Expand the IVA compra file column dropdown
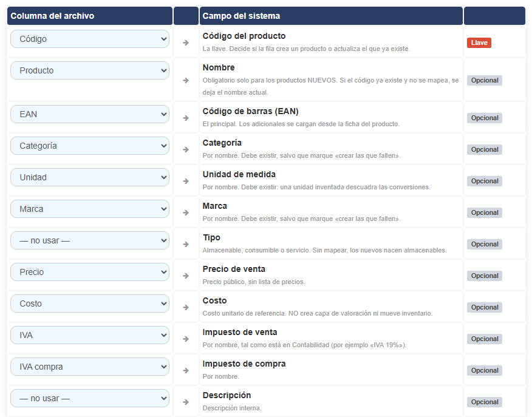532x417 pixels. pos(90,367)
